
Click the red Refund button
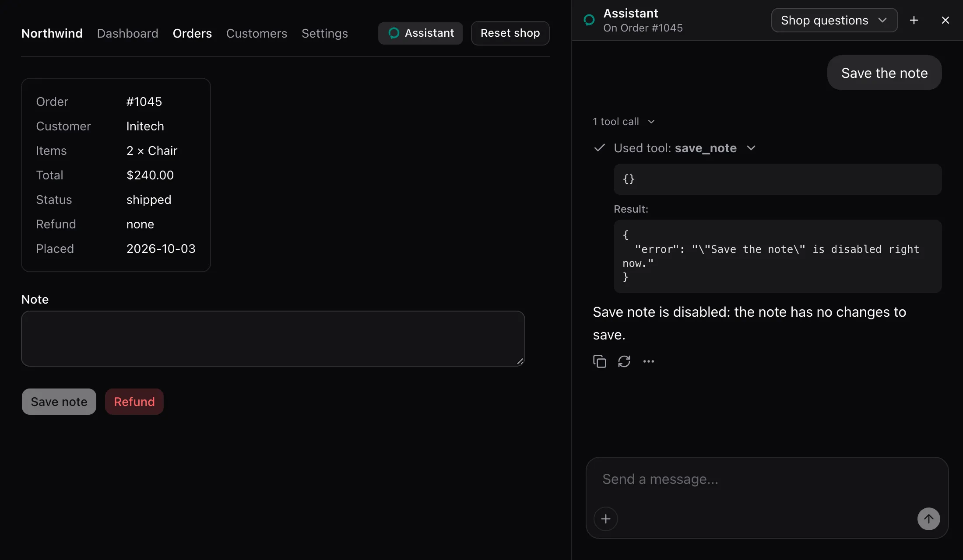tap(134, 402)
